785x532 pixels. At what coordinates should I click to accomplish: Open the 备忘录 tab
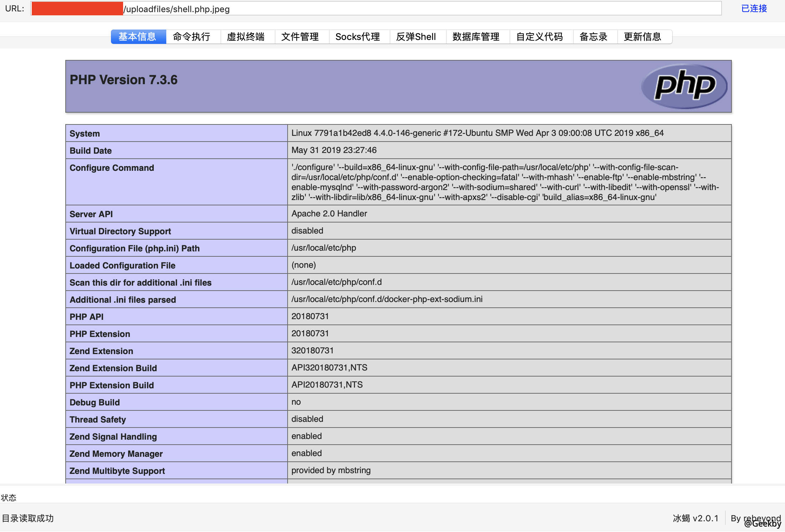(x=593, y=37)
